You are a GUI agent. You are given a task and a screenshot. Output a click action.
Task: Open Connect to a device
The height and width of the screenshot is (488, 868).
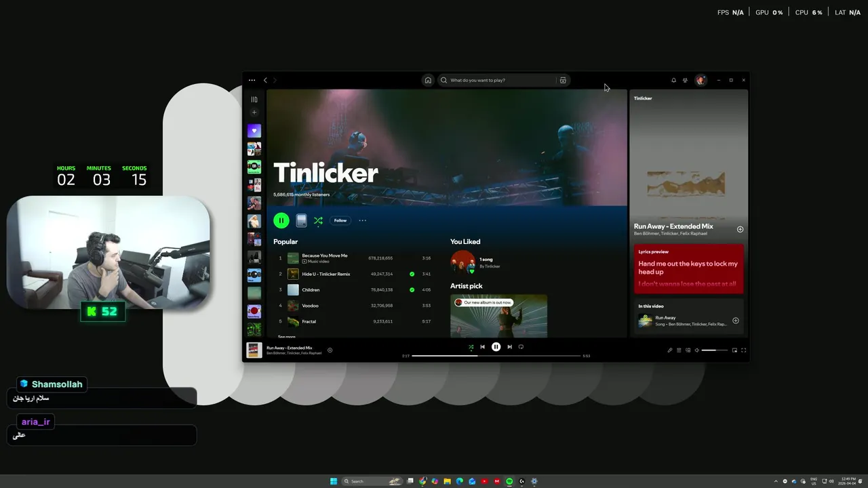click(x=688, y=350)
